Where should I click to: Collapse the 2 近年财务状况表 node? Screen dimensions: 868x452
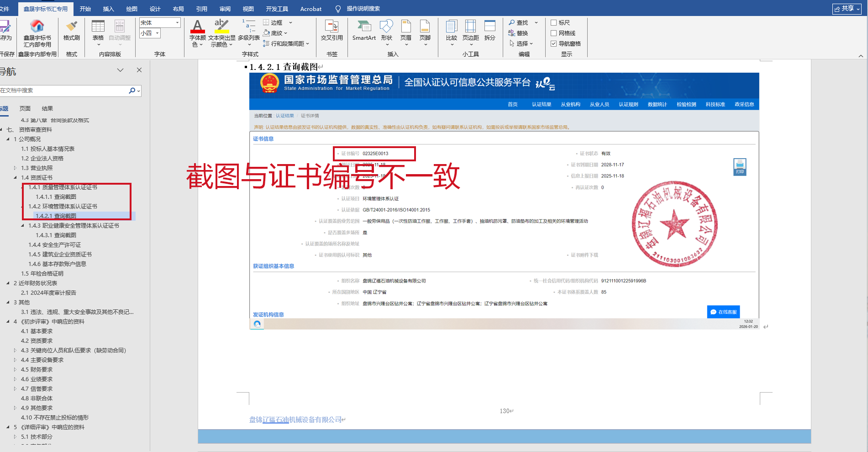(x=8, y=283)
